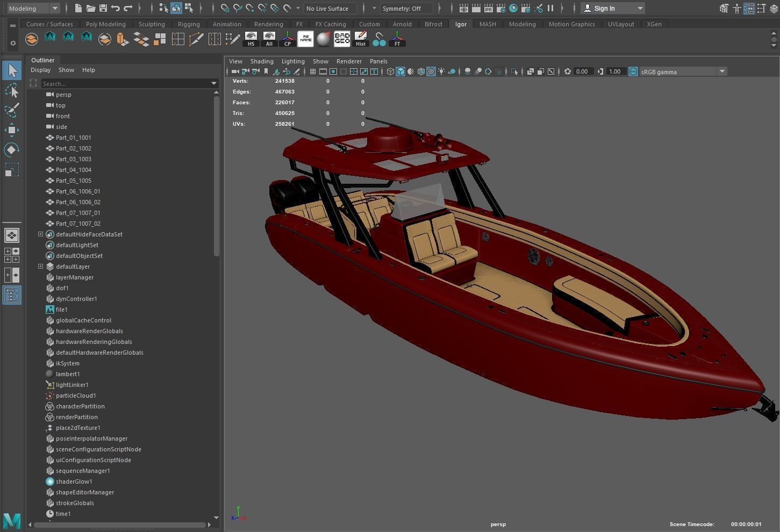
Task: Expand the defaultHideFaceDataSet node
Action: click(x=40, y=234)
